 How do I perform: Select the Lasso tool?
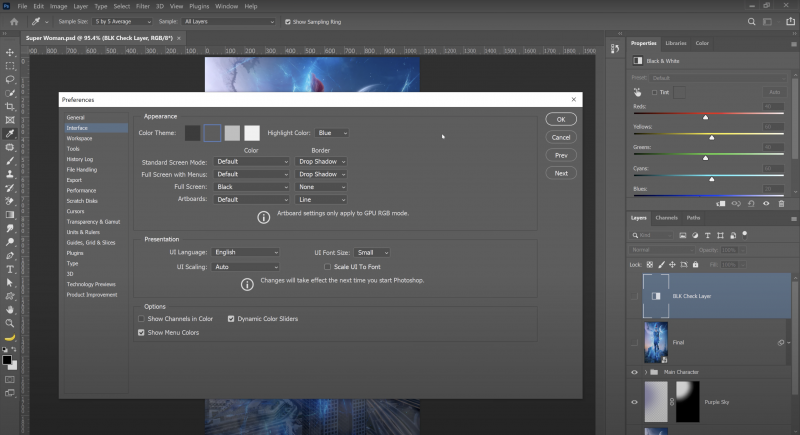pos(10,80)
